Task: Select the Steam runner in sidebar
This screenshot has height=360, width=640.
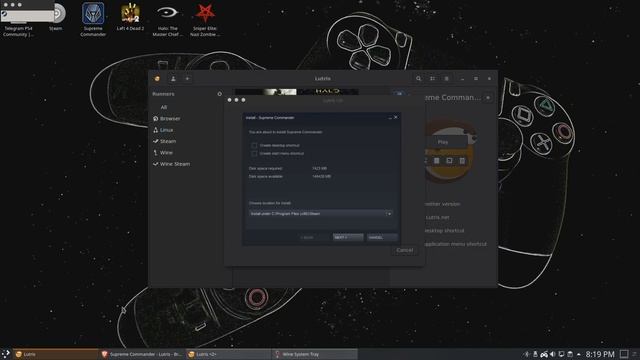Action: pyautogui.click(x=164, y=141)
